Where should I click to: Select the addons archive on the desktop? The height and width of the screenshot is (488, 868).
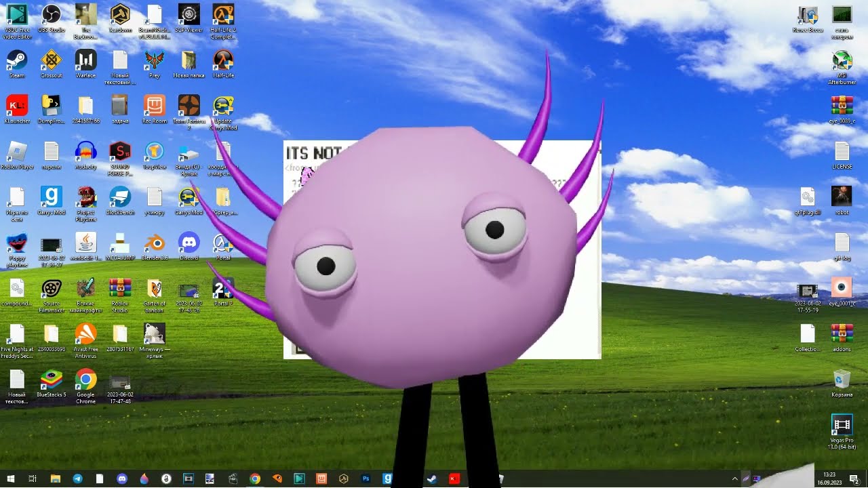(842, 338)
